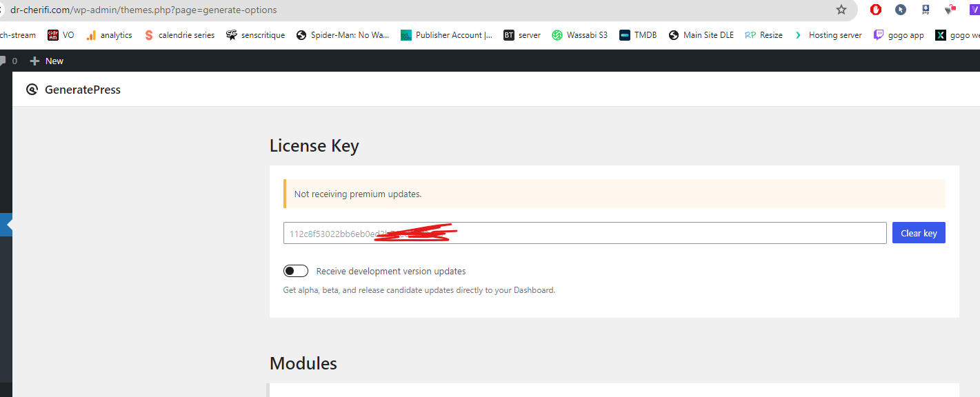Viewport: 980px width, 397px height.
Task: Open the RP Resize bookmark
Action: tap(764, 35)
